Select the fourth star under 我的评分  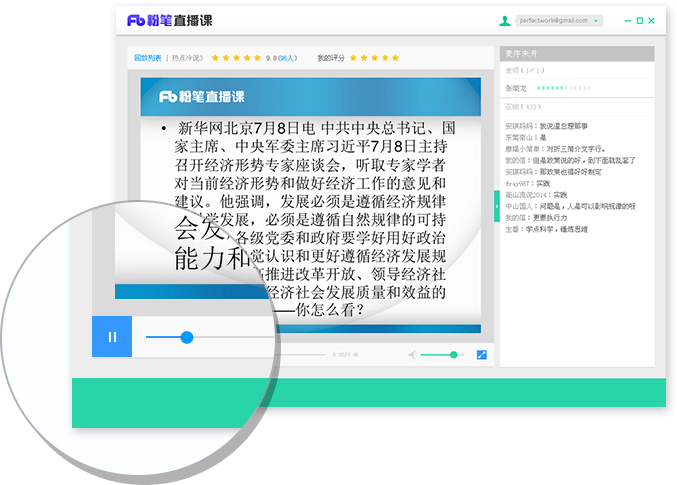pos(385,58)
